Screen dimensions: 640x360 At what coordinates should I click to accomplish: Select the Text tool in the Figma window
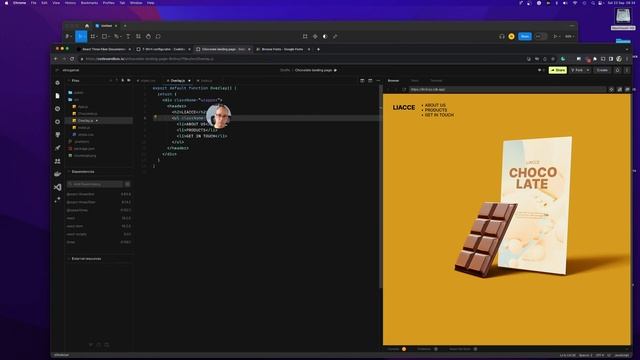[x=128, y=36]
